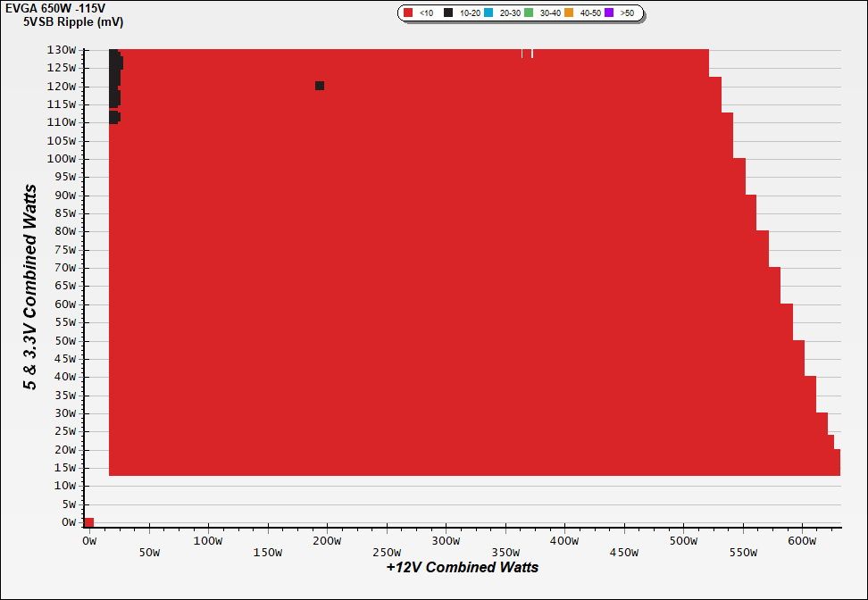Click the '400w' x-axis label
Image resolution: width=868 pixels, height=600 pixels.
click(x=564, y=541)
